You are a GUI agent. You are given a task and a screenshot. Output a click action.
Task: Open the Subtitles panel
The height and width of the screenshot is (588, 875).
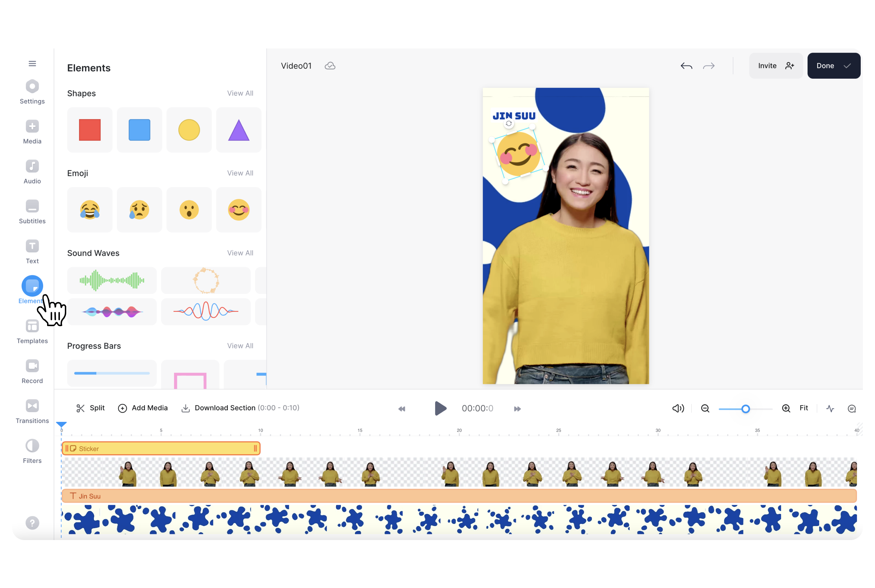(x=32, y=212)
